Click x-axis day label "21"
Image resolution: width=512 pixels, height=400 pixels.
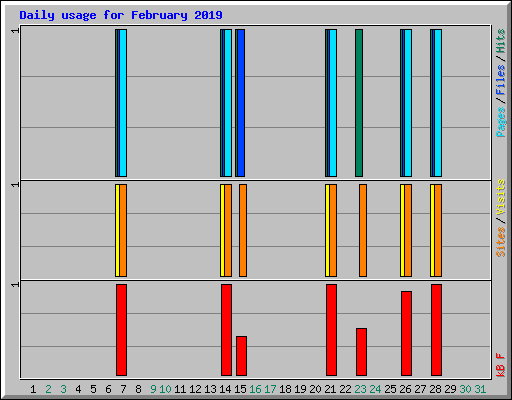(330, 389)
